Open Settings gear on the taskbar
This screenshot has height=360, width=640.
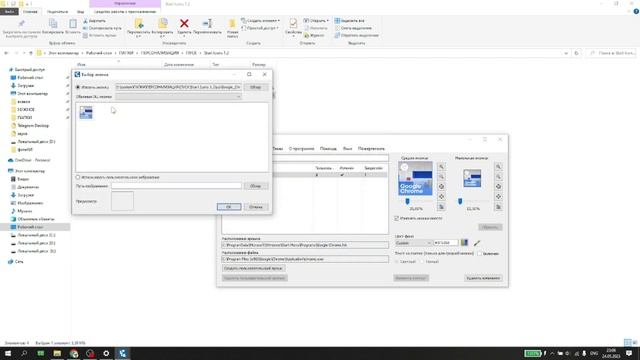[106, 353]
